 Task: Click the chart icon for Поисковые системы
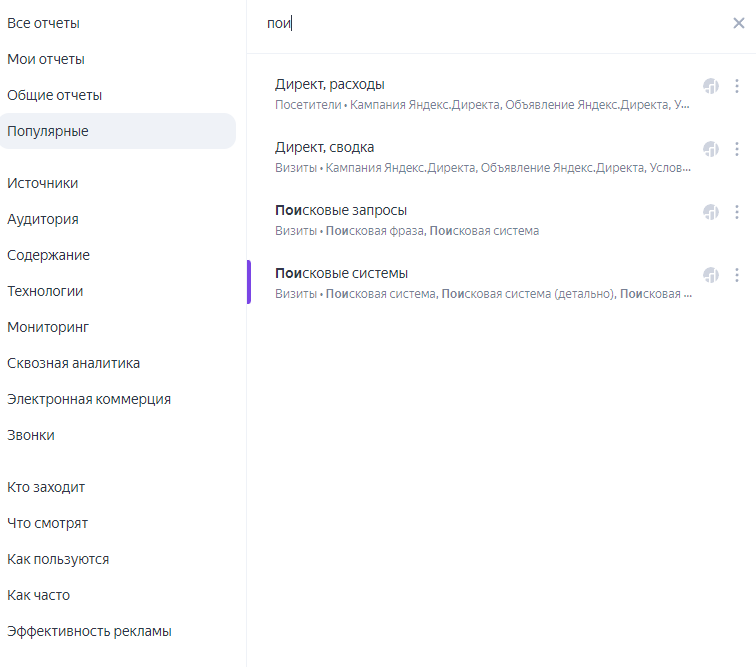coord(711,275)
